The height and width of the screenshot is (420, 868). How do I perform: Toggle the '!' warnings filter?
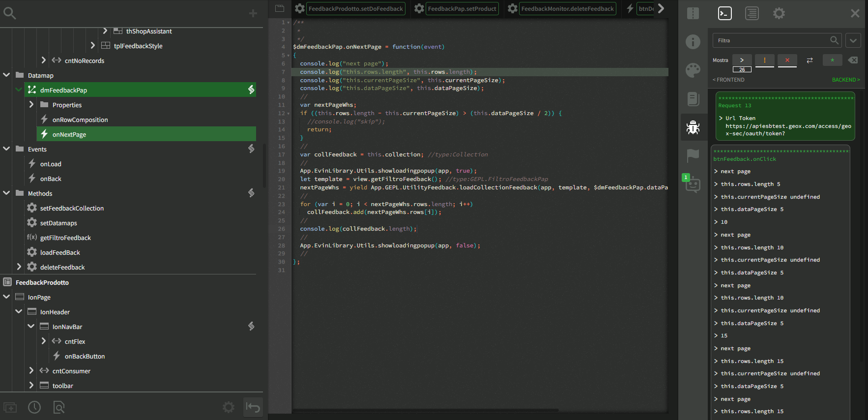point(764,60)
